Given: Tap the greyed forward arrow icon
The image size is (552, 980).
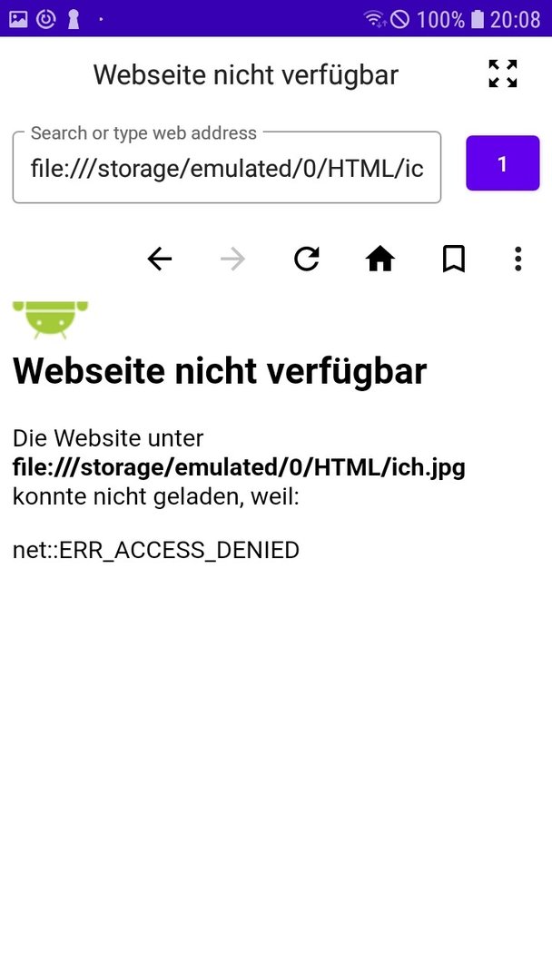Looking at the screenshot, I should point(232,259).
